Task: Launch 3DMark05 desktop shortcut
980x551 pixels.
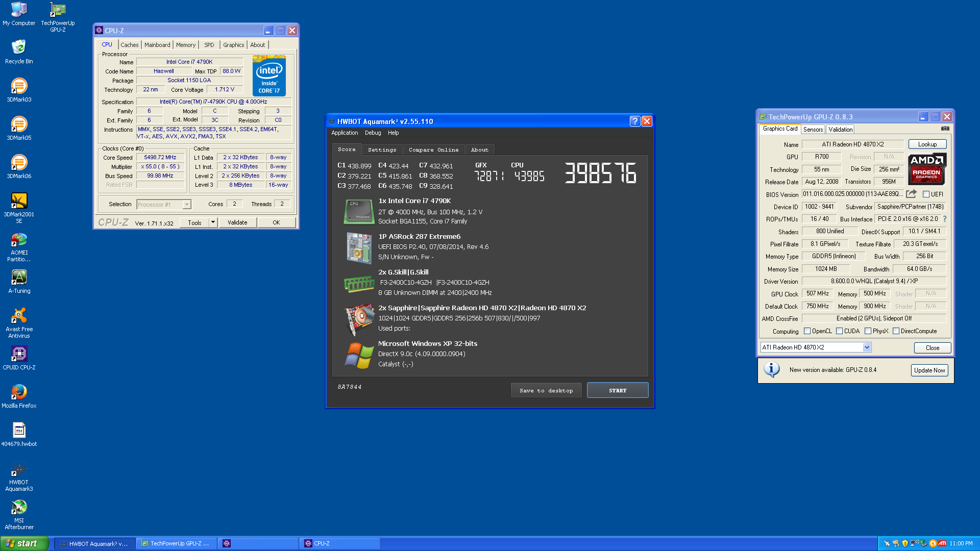Action: (x=19, y=128)
